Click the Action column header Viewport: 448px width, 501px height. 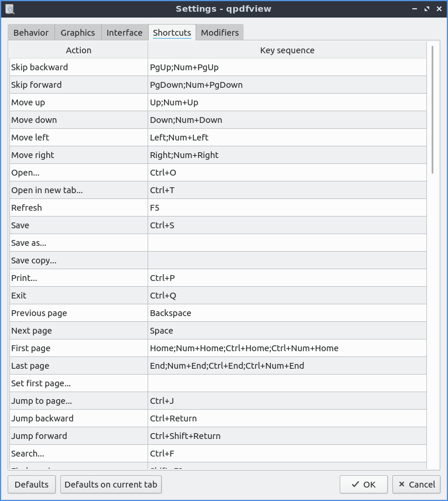(78, 50)
